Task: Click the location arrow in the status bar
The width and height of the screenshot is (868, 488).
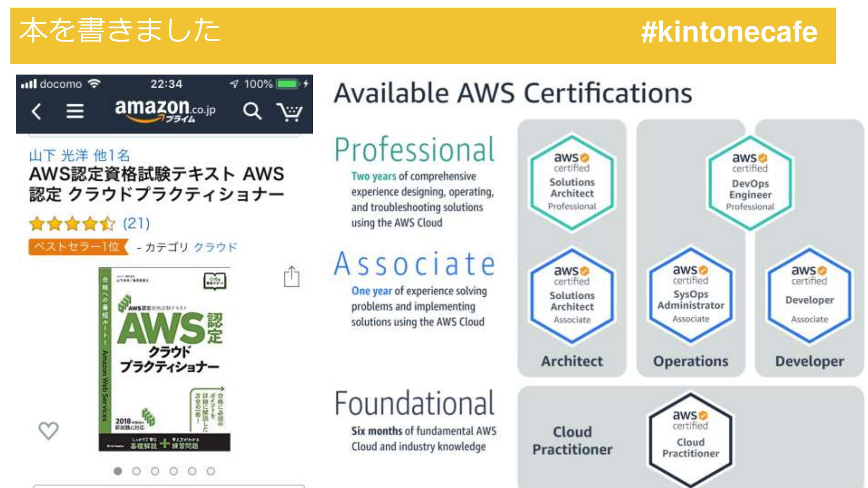Action: pyautogui.click(x=234, y=84)
